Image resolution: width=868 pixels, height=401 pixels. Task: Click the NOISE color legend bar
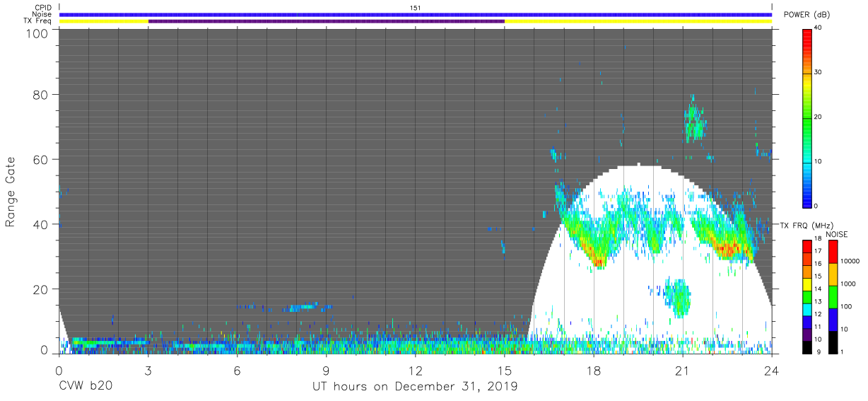pos(833,296)
